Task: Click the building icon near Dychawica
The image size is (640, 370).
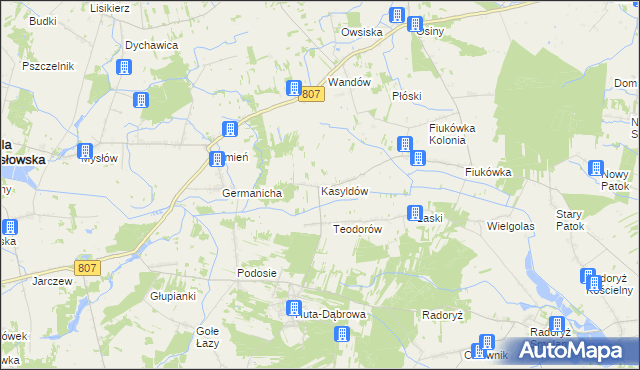Action: click(124, 67)
